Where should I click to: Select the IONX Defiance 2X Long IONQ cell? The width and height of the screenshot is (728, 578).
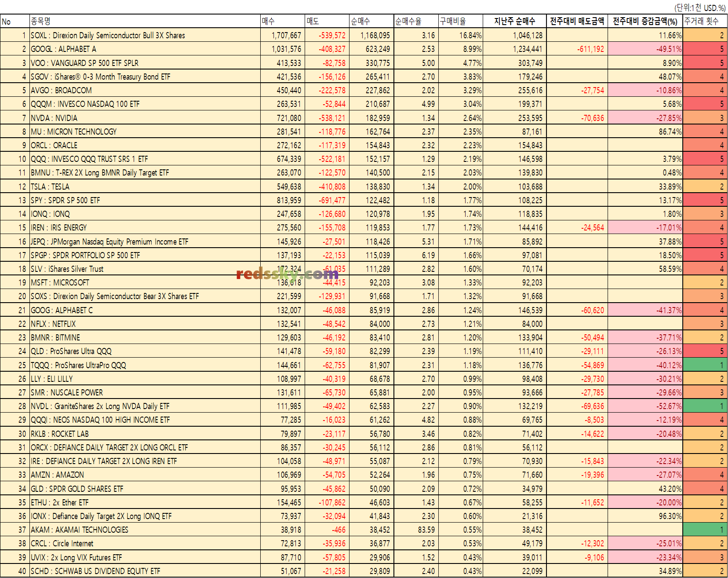[145, 516]
